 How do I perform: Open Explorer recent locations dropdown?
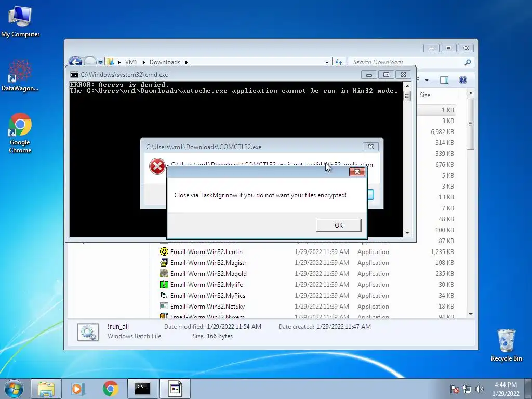(x=100, y=62)
